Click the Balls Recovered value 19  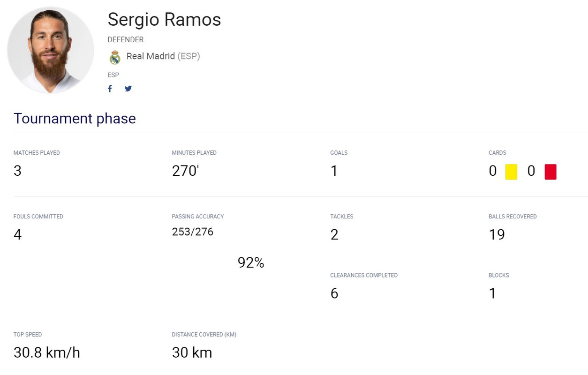[x=497, y=234]
